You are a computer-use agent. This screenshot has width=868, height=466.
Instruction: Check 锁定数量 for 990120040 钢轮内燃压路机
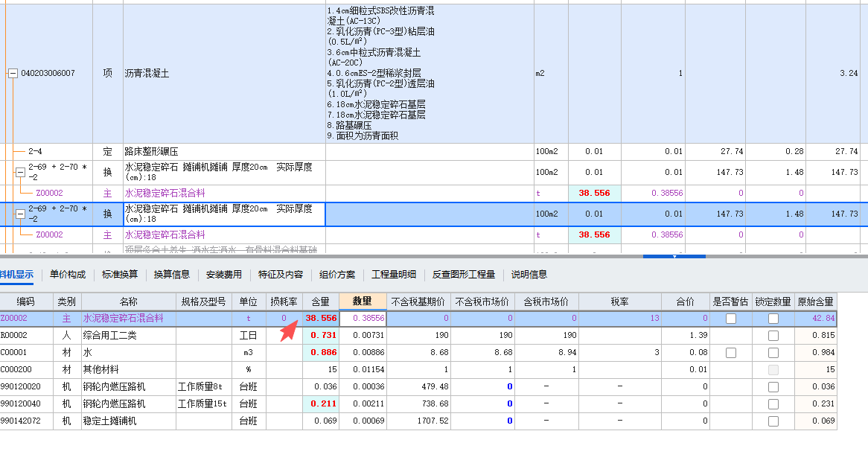pos(773,404)
